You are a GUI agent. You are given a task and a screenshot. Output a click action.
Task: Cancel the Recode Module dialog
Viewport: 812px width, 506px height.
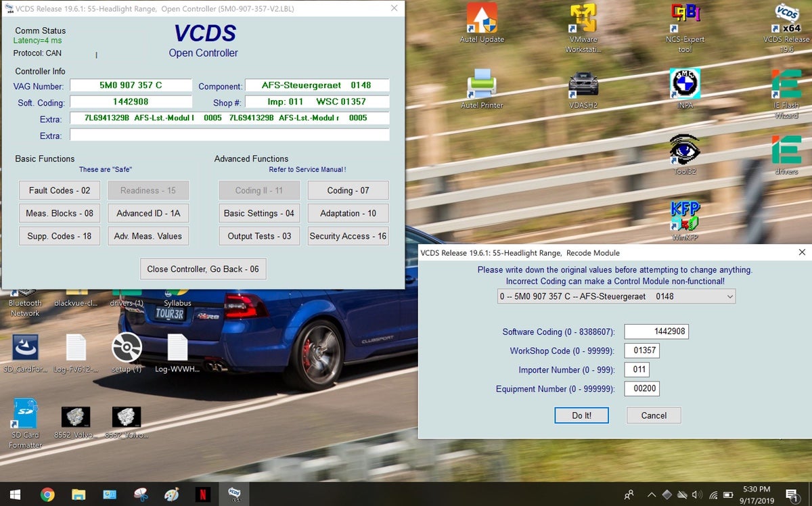tap(652, 415)
